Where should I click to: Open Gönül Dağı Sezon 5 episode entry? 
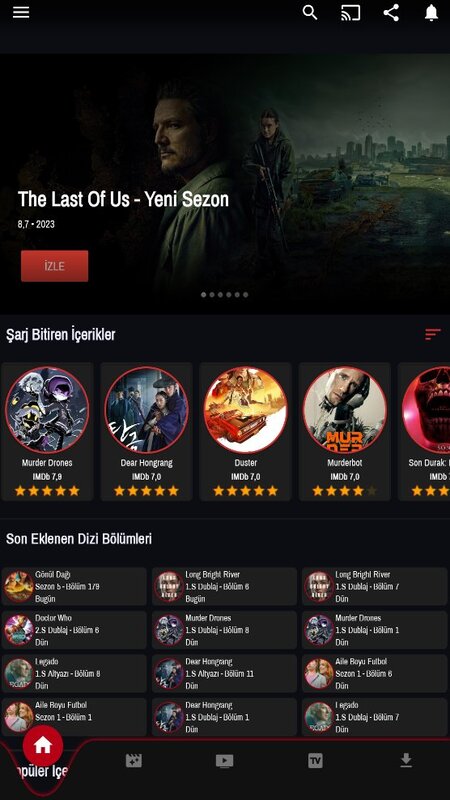(74, 586)
